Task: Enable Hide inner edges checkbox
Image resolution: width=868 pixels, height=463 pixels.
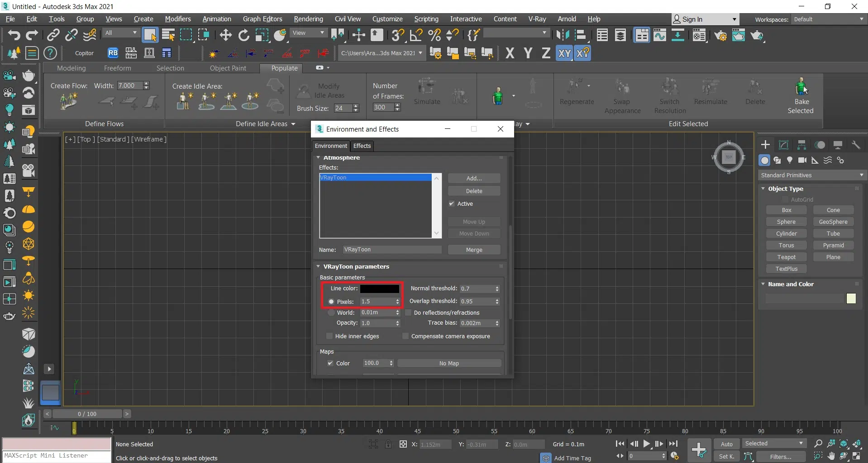Action: [329, 336]
